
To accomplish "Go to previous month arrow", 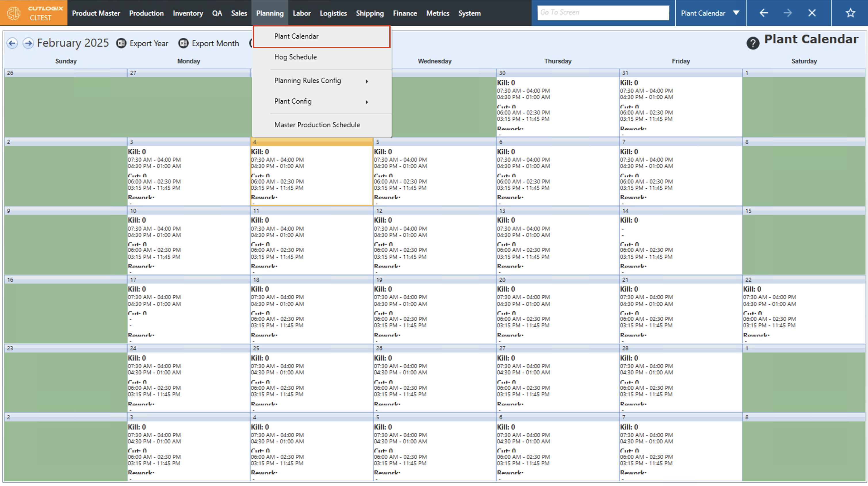I will [12, 43].
